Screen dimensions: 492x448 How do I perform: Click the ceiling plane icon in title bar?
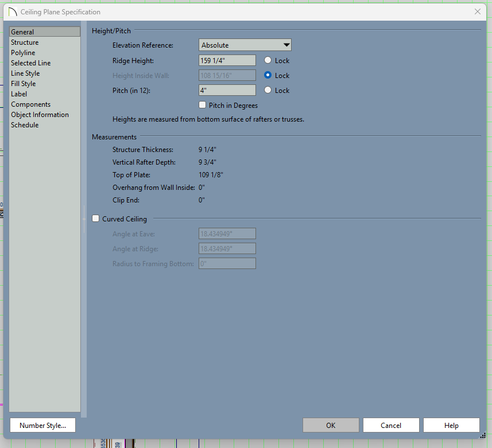click(12, 11)
